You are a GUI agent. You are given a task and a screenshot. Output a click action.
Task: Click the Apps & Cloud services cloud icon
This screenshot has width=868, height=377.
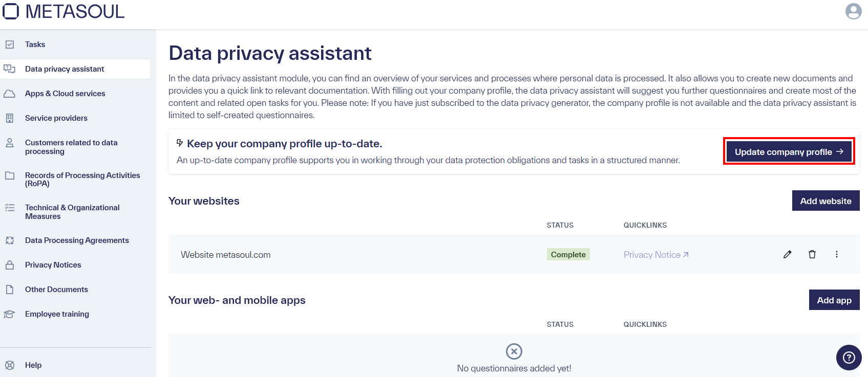pyautogui.click(x=10, y=94)
